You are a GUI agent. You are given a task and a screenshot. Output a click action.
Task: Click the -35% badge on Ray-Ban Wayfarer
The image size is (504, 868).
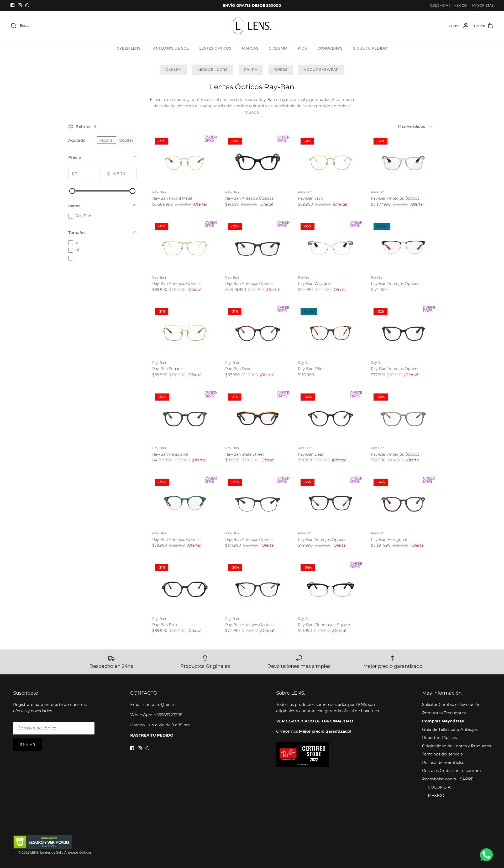[x=307, y=226]
